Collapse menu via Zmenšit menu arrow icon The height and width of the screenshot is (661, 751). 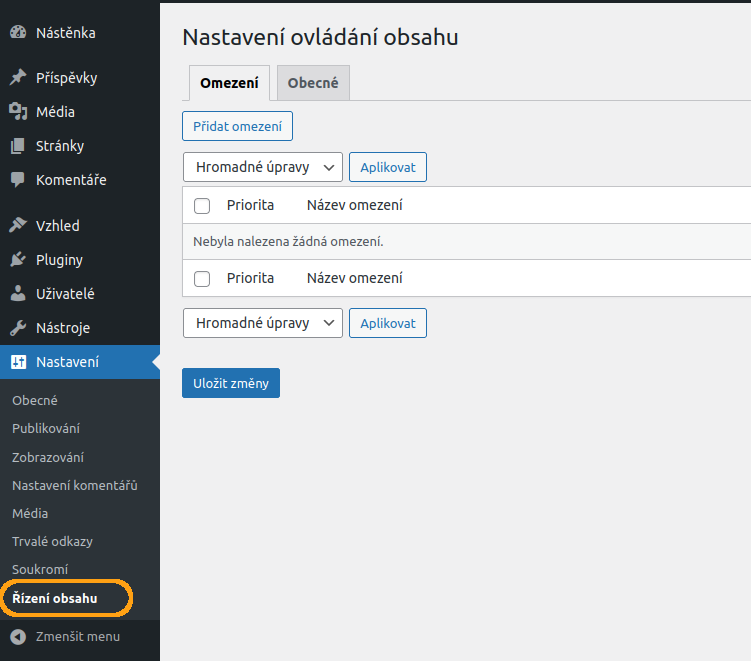click(18, 637)
